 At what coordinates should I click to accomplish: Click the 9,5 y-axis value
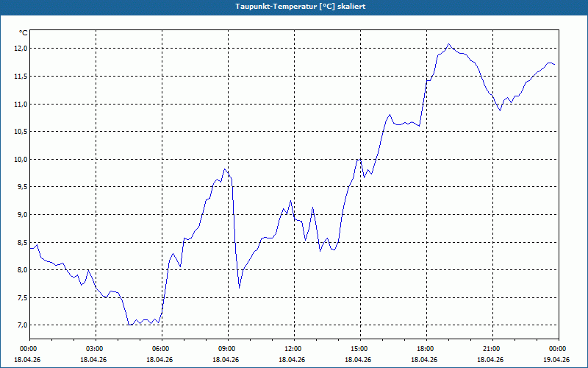coord(23,187)
